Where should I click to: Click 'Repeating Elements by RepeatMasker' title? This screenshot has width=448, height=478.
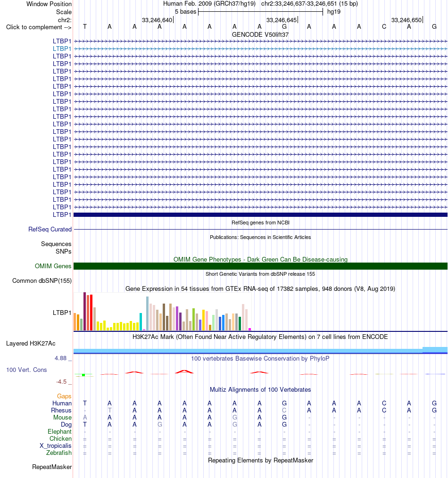tap(260, 460)
